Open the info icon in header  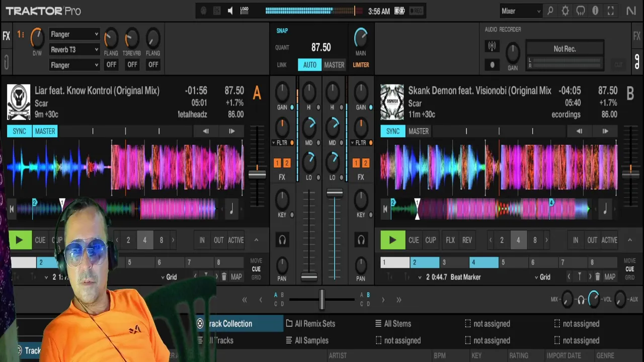tap(596, 11)
